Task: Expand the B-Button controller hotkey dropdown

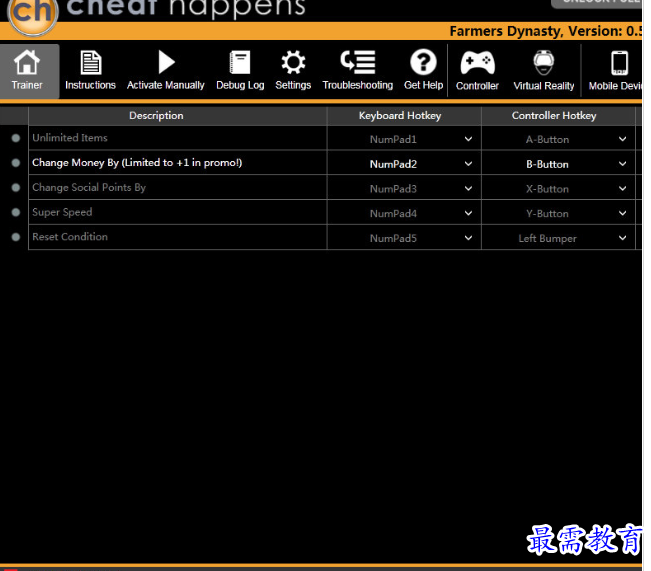Action: coord(623,164)
